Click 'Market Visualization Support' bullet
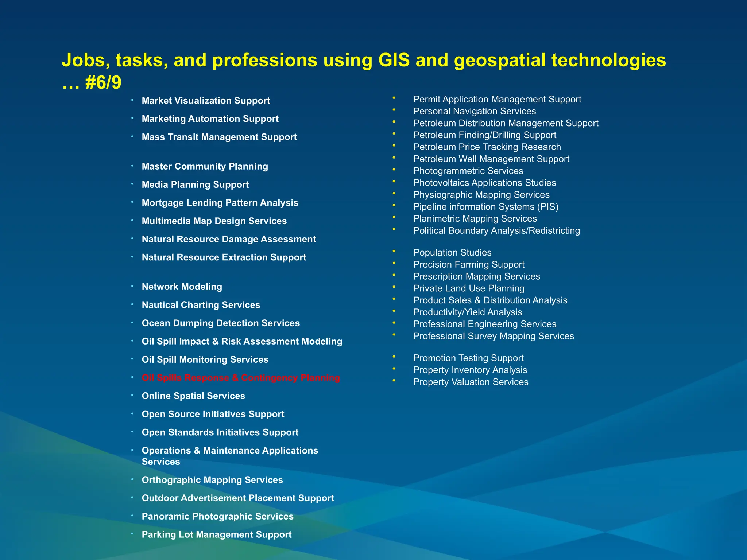 click(206, 101)
